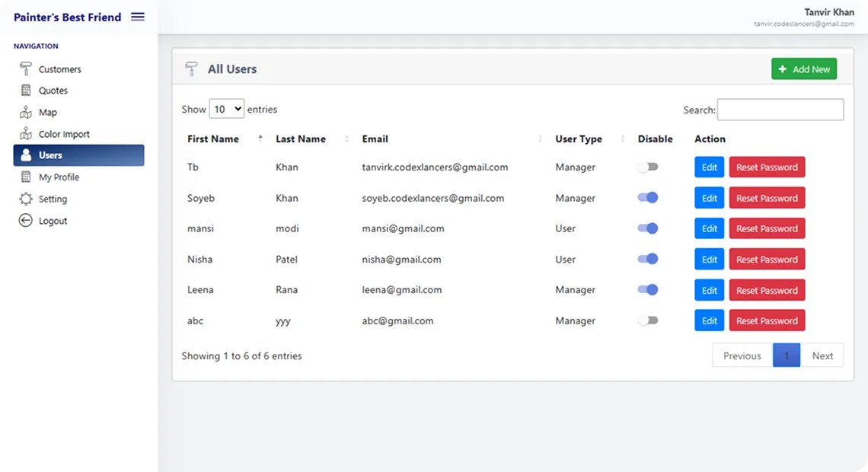Click the Users person icon in the sidebar
Image resolution: width=868 pixels, height=472 pixels.
pos(25,155)
